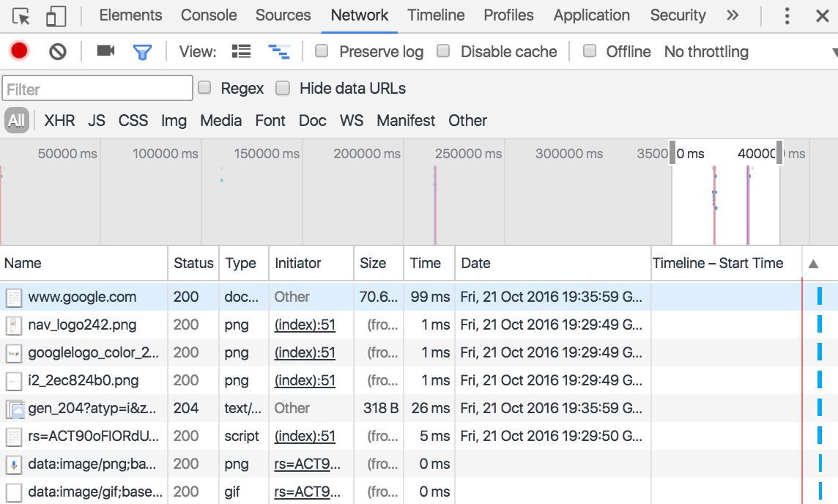Stop recording the network log
The image size is (838, 504).
(19, 51)
